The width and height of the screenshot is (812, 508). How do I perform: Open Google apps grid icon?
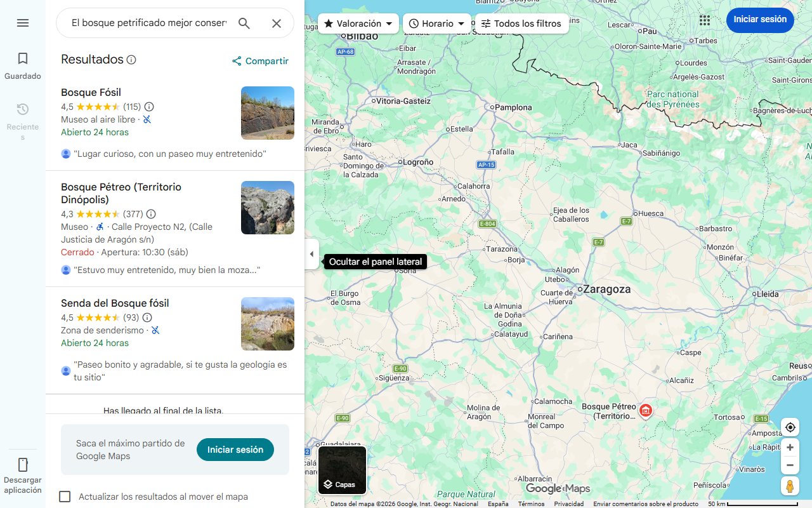pos(705,20)
